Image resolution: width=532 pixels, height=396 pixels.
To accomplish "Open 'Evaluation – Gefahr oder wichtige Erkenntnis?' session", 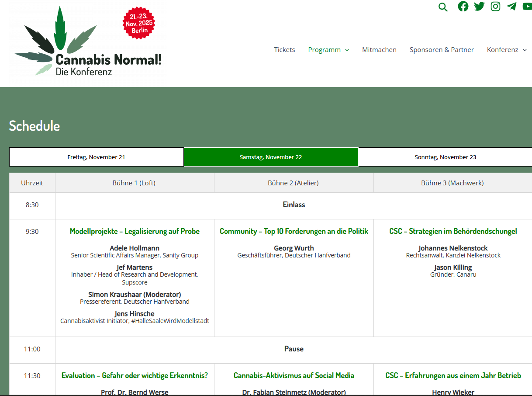I will pyautogui.click(x=135, y=375).
